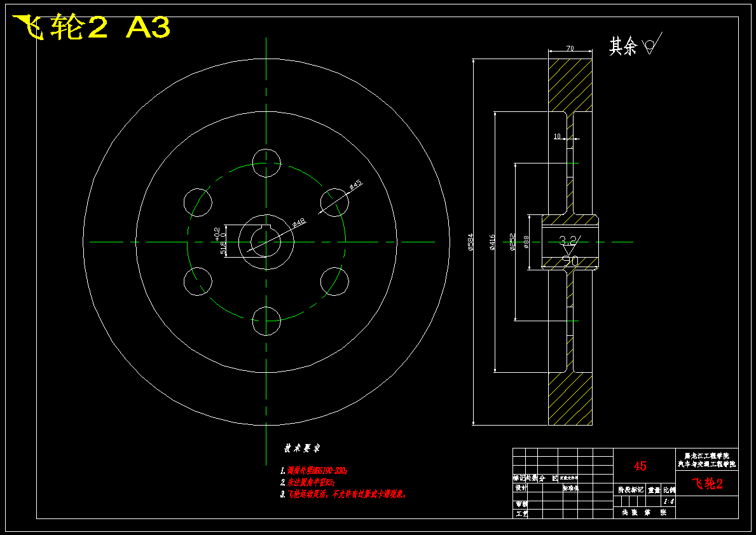This screenshot has width=756, height=535.
Task: Select the '10' web thickness dimension
Action: [x=557, y=137]
